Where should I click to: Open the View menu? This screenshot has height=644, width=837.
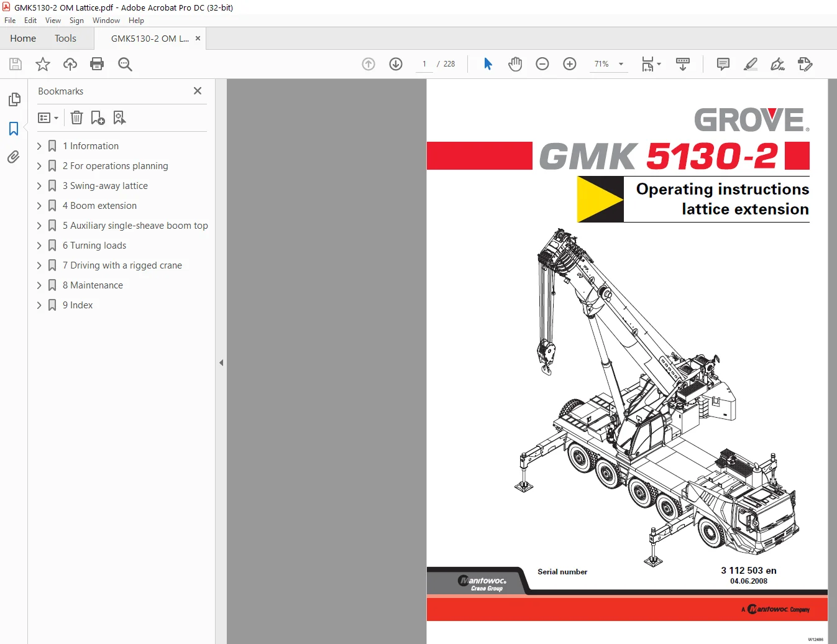[53, 21]
